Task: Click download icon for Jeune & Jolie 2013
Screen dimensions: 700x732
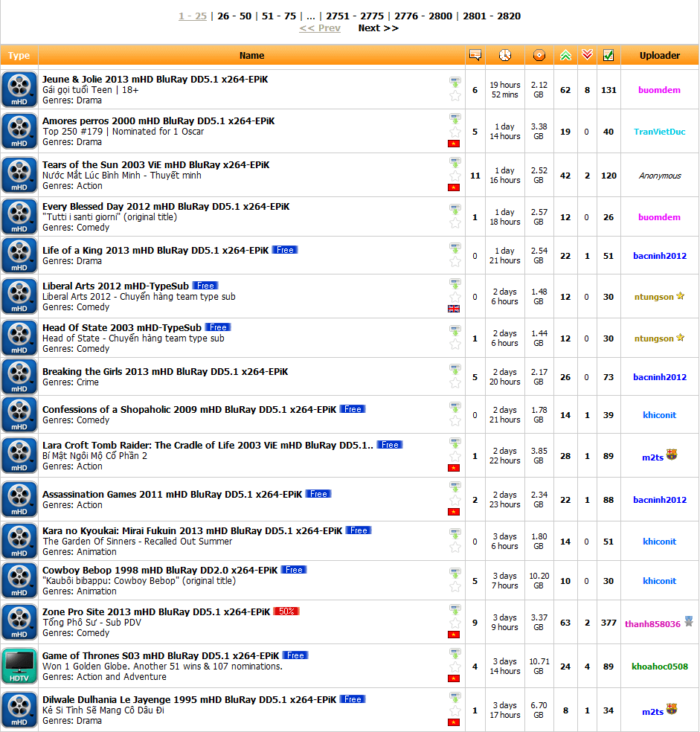Action: (x=455, y=82)
